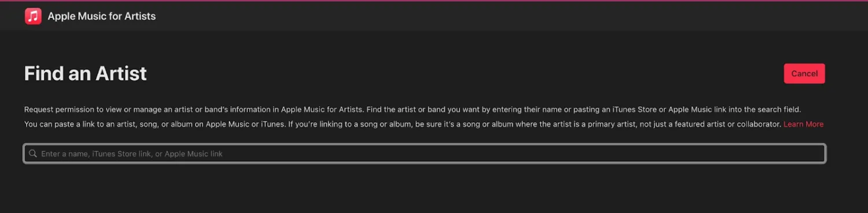The width and height of the screenshot is (868, 213).
Task: Click the word 'Artist' in the page heading
Action: coord(120,74)
